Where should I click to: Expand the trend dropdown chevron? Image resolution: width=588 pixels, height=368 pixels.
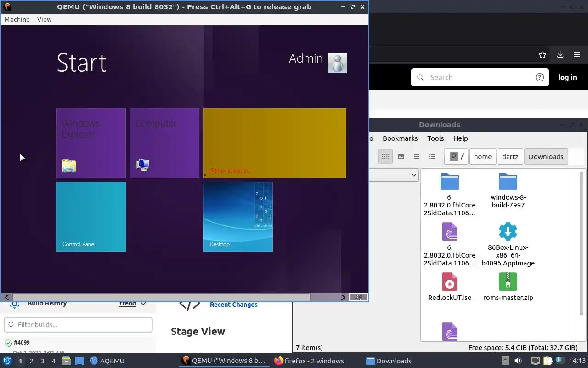point(143,304)
